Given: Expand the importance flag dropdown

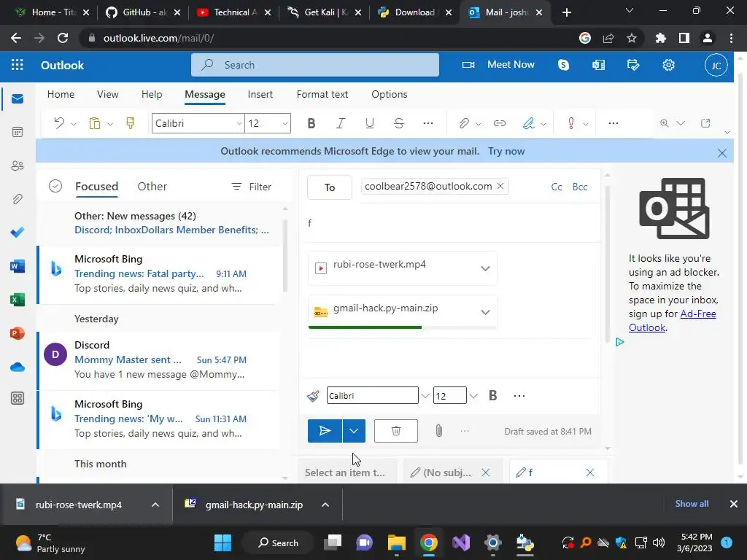Looking at the screenshot, I should (x=586, y=124).
